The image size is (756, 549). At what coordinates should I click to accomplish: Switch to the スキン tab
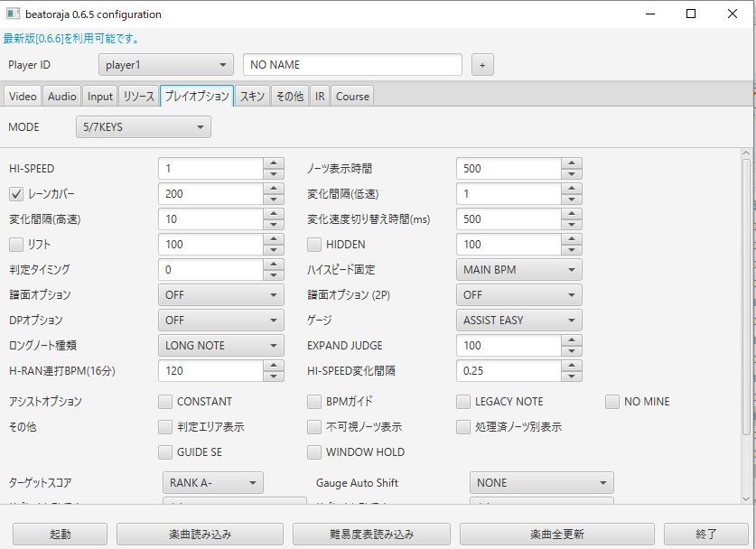252,96
